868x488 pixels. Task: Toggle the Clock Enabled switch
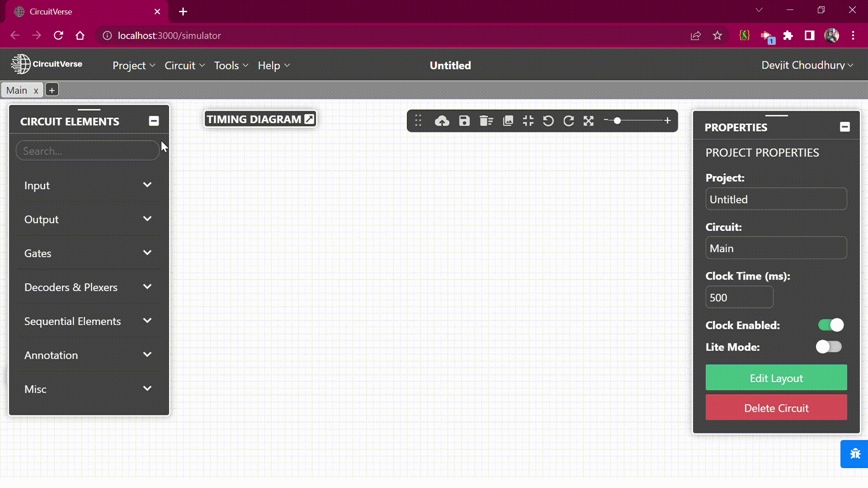pos(830,325)
